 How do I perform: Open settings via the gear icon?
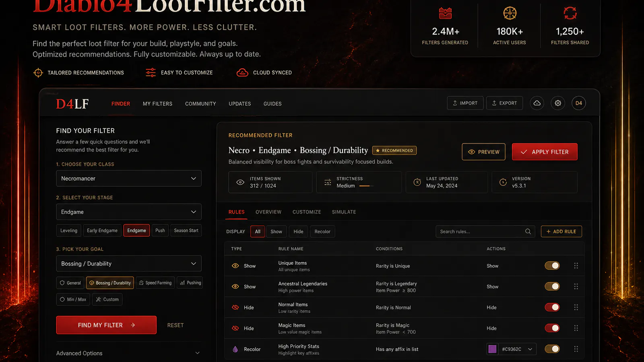coord(558,103)
